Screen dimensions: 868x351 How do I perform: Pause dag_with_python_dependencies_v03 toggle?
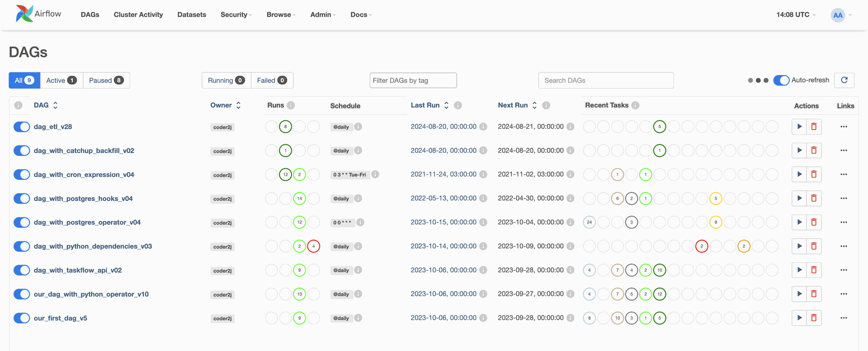click(x=22, y=246)
